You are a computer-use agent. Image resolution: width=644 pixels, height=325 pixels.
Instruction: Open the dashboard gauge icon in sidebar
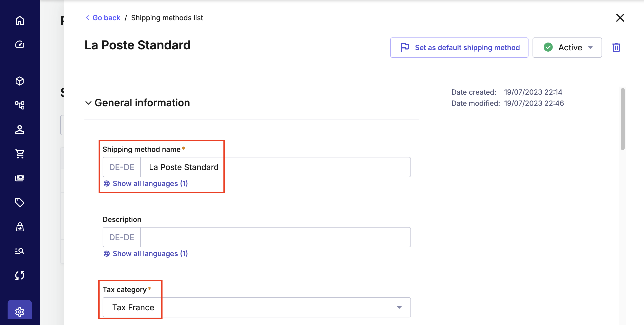point(20,45)
